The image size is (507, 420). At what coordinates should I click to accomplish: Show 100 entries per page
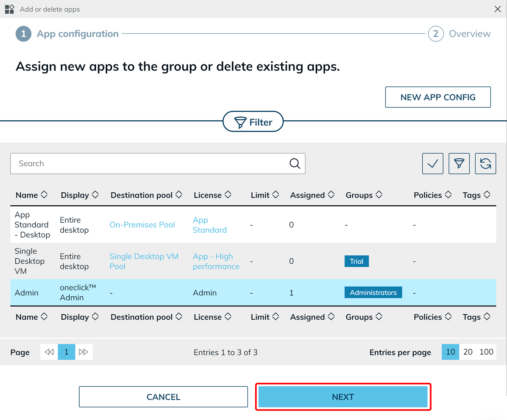click(486, 352)
